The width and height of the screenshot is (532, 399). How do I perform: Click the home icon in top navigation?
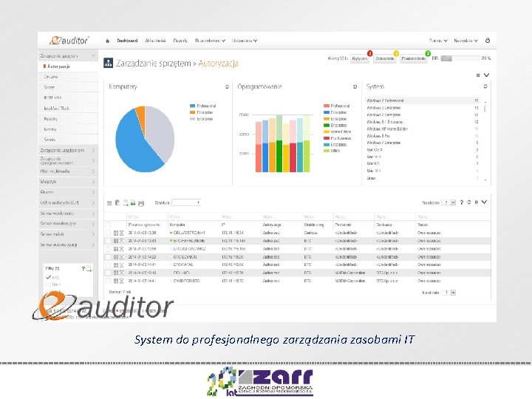pyautogui.click(x=108, y=41)
